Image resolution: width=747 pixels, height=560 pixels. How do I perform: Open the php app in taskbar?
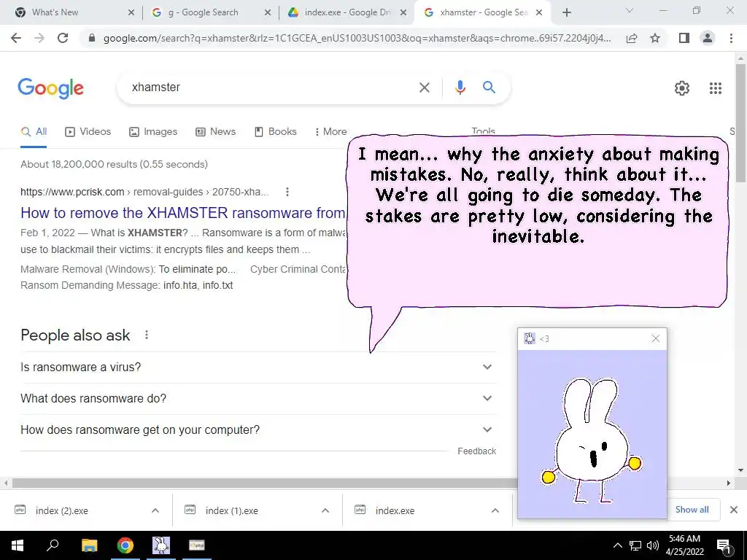click(196, 545)
